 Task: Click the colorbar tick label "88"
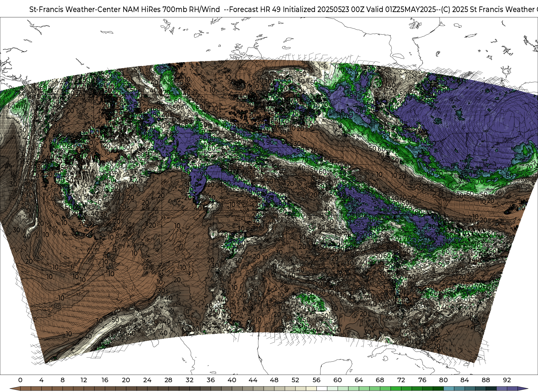point(486,380)
